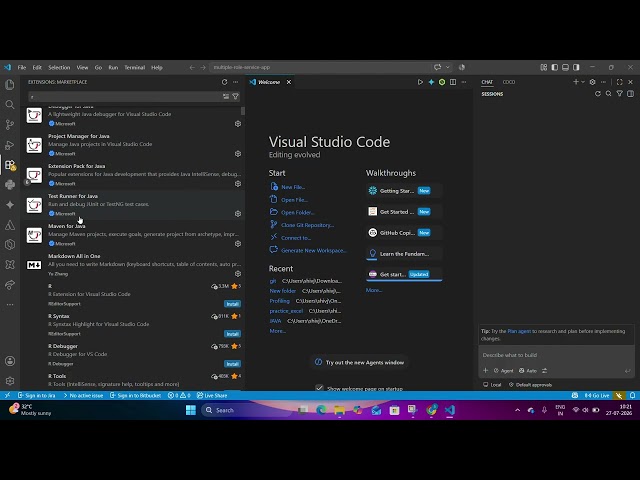Install the R Syntax extension
Viewport: 640px width, 480px height.
tap(232, 334)
